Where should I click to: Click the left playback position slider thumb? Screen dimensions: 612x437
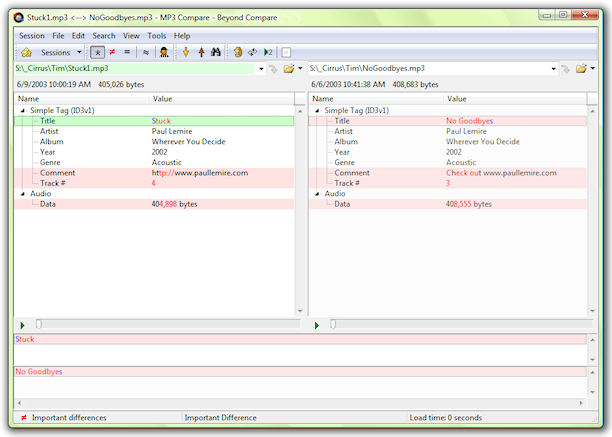pyautogui.click(x=39, y=324)
